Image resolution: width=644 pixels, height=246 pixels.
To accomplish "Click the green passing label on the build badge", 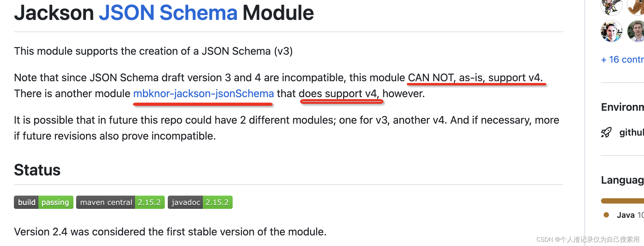I will [x=55, y=202].
